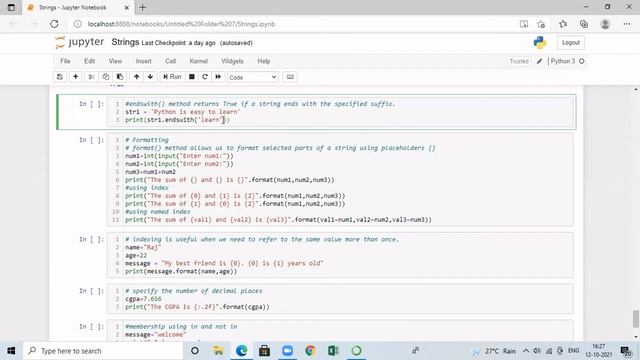View site information icon in address bar
This screenshot has width=640, height=360.
point(78,24)
